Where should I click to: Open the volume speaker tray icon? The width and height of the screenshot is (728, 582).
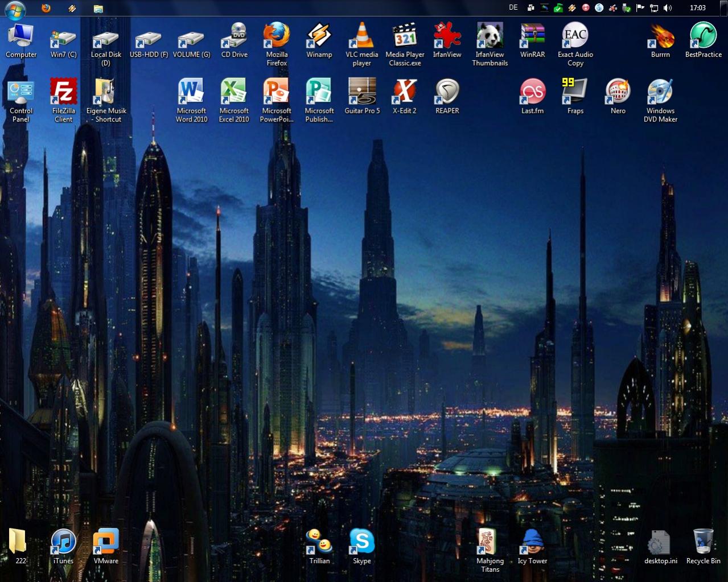click(x=668, y=8)
